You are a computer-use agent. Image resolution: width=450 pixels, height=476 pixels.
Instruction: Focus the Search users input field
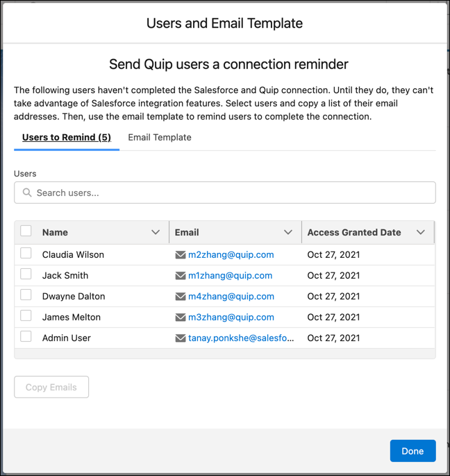(225, 192)
